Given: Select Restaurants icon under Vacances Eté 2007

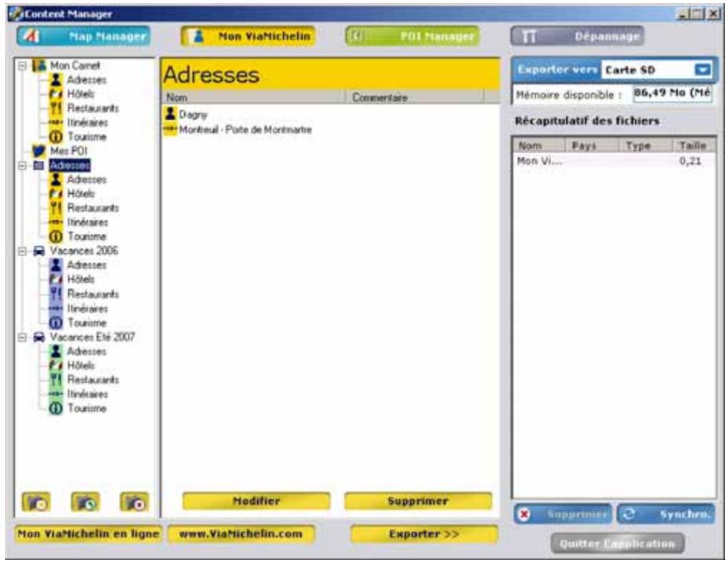Looking at the screenshot, I should [x=56, y=380].
